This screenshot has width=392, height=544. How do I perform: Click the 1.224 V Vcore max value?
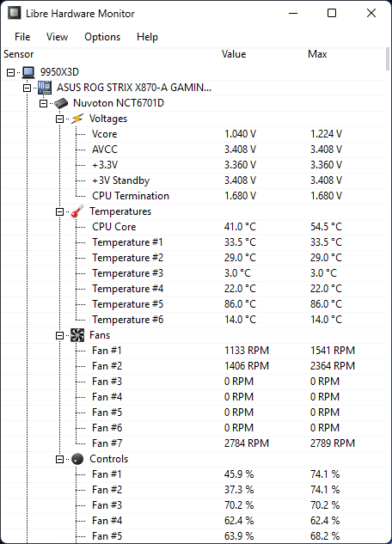(x=326, y=134)
